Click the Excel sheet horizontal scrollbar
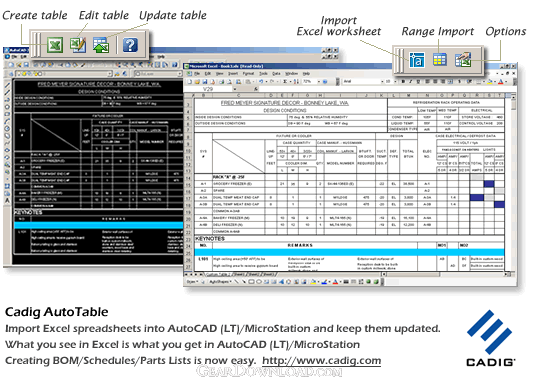Screen dimensions: 540x380 tap(446, 274)
